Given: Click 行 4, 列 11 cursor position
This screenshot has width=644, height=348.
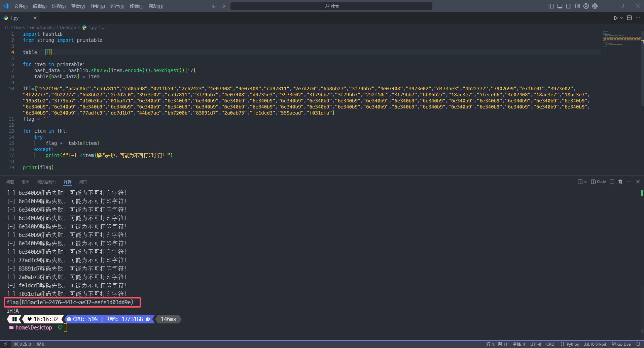Looking at the screenshot, I should point(497,344).
